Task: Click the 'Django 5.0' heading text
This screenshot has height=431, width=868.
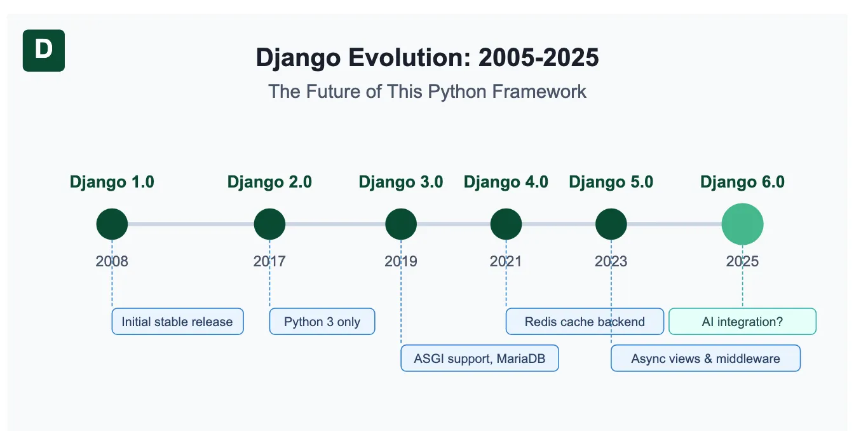Action: (611, 182)
